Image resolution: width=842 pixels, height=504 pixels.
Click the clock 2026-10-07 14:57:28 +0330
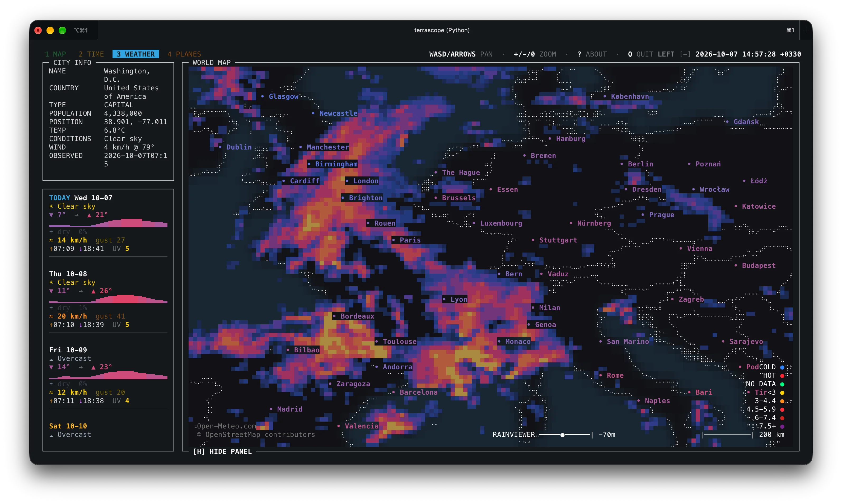(x=748, y=54)
